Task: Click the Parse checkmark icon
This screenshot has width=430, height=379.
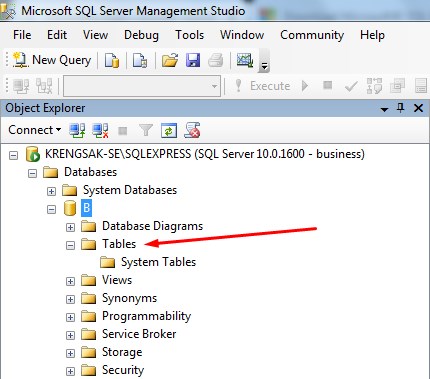Action: pos(351,86)
